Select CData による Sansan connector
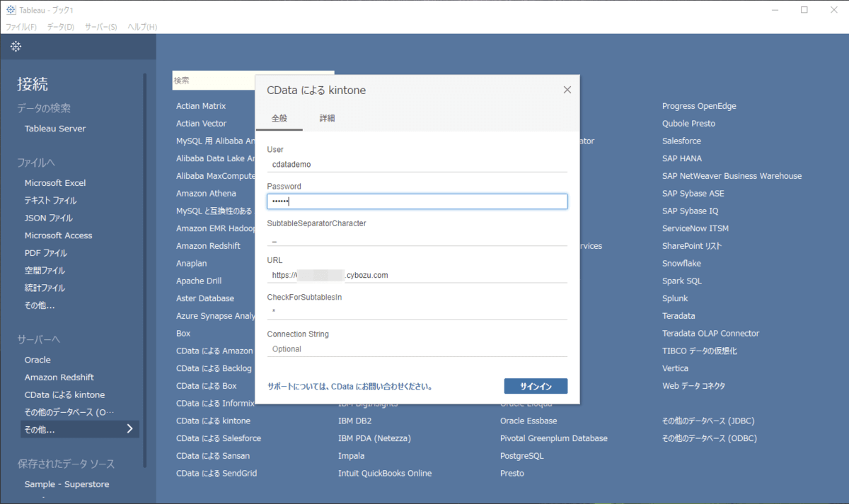This screenshot has height=504, width=849. (x=213, y=456)
